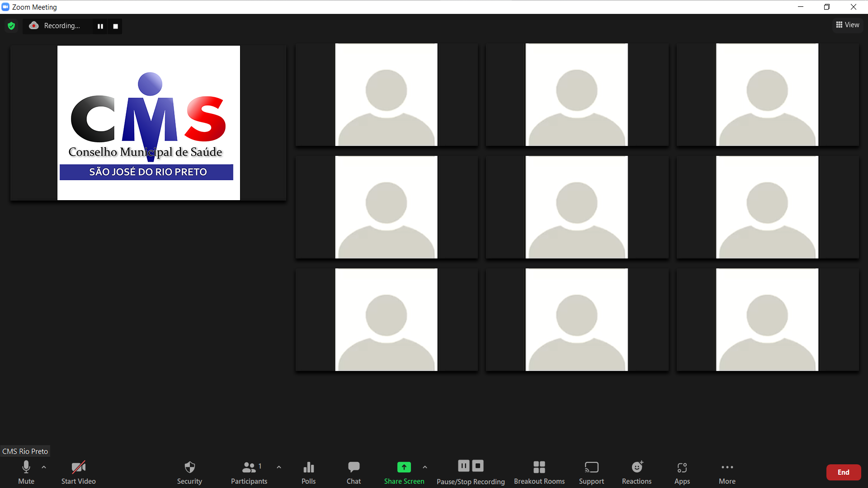Click the CMS Rio Preto name label
Viewport: 868px width, 488px height.
(25, 451)
